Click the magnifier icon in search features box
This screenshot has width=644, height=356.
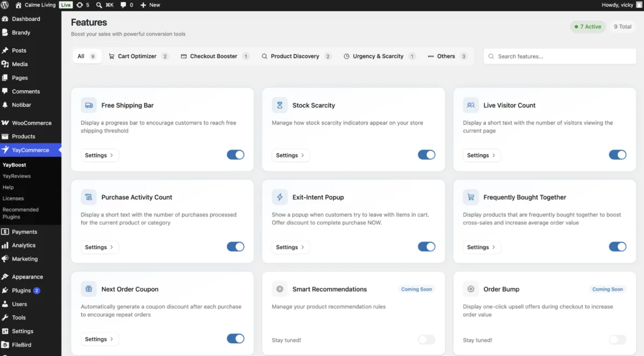pyautogui.click(x=492, y=56)
